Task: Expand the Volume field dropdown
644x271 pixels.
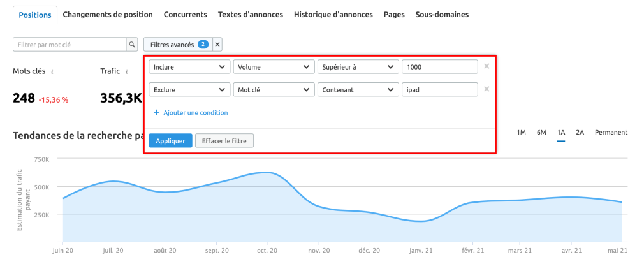Action: coord(274,67)
